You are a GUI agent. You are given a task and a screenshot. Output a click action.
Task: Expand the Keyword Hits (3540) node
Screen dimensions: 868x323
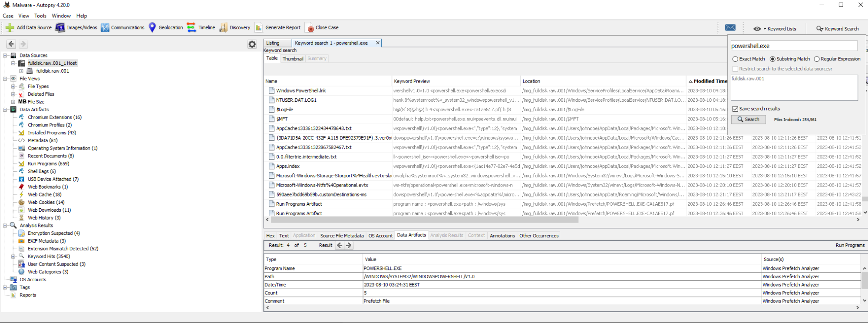click(13, 256)
